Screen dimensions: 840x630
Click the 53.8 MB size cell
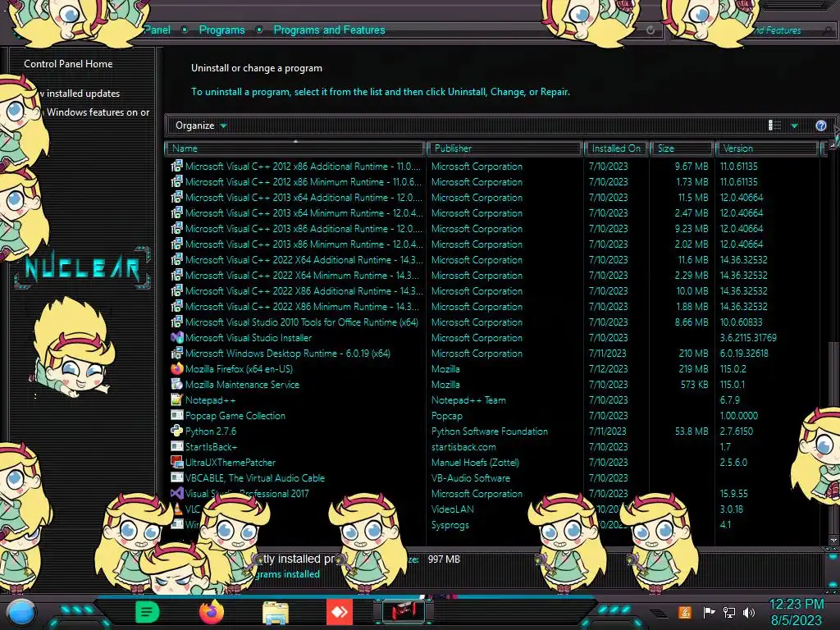(x=692, y=431)
